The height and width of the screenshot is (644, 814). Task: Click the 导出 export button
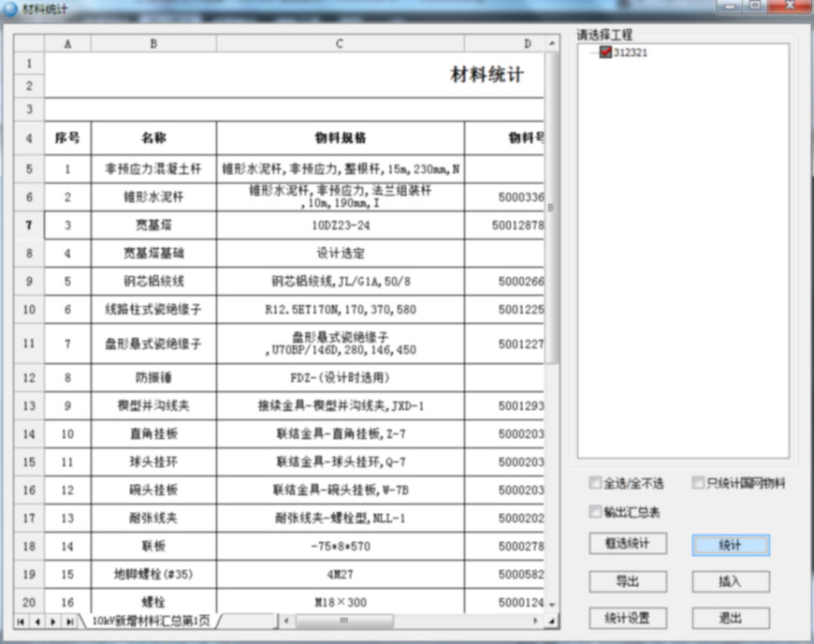coord(628,581)
